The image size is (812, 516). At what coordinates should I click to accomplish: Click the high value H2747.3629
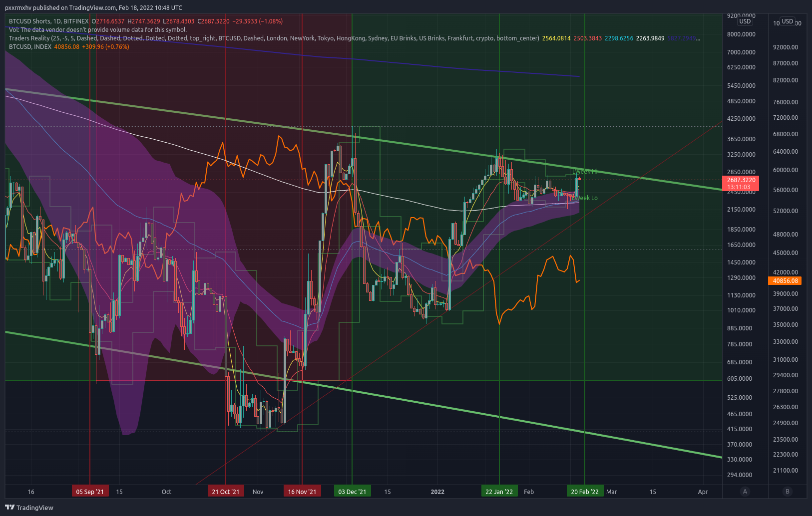(144, 21)
